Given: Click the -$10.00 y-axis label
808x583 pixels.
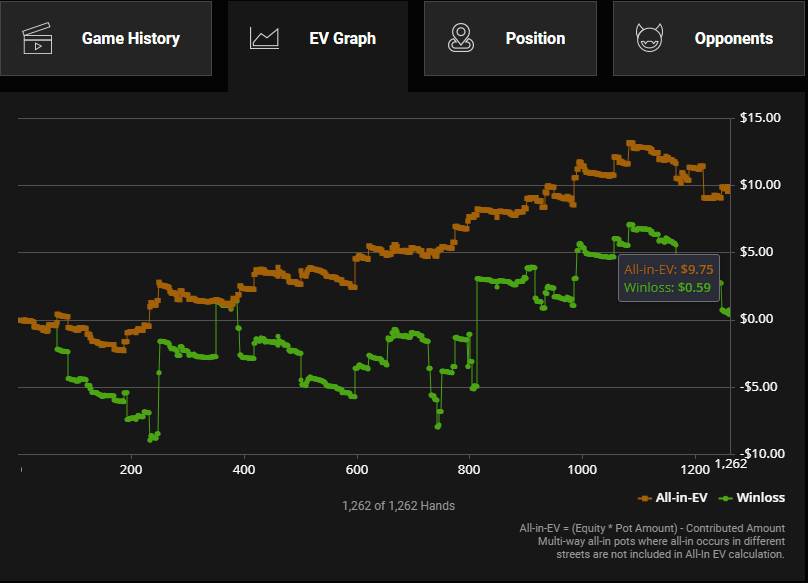Looking at the screenshot, I should [761, 454].
